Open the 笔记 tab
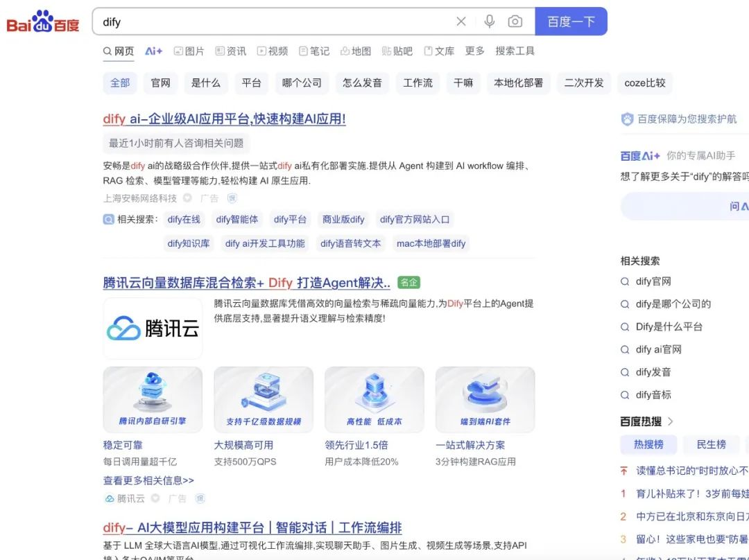This screenshot has height=560, width=749. (314, 51)
